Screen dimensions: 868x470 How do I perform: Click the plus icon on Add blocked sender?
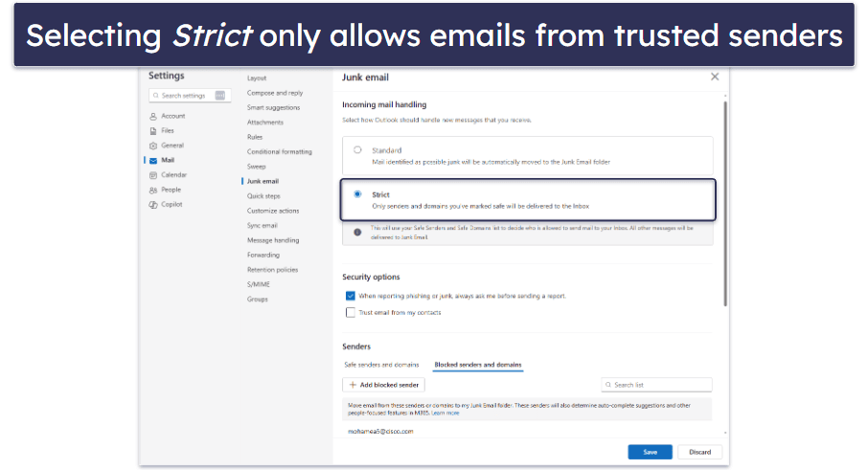(x=353, y=385)
